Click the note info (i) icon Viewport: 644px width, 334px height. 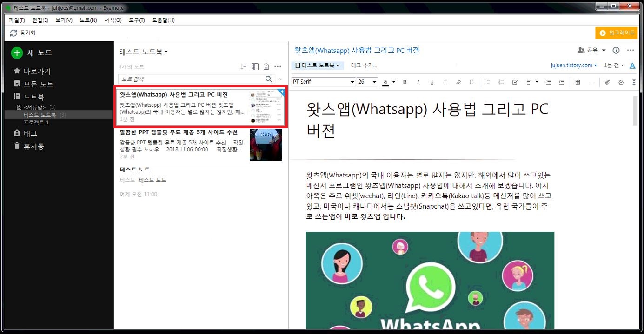pos(617,50)
